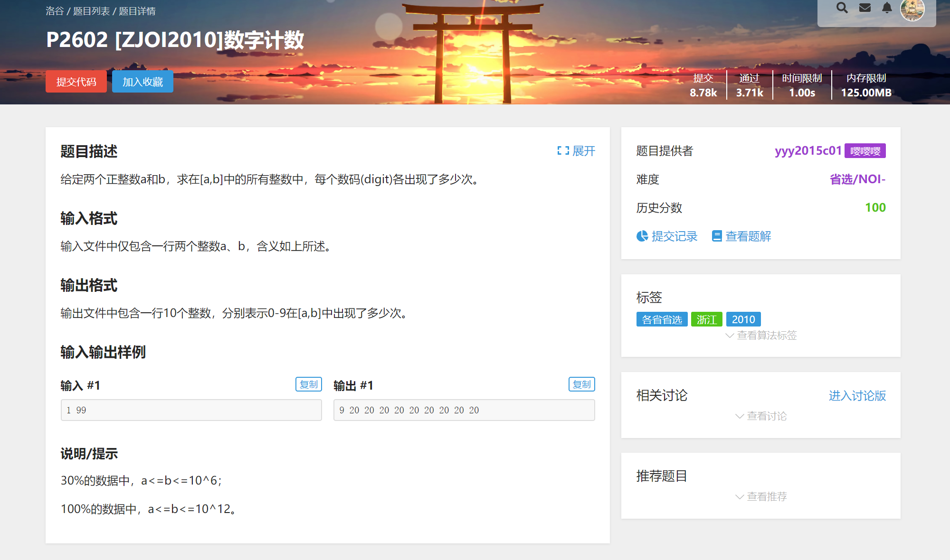
Task: Click 加入收藏 to favorite the problem
Action: [x=142, y=81]
